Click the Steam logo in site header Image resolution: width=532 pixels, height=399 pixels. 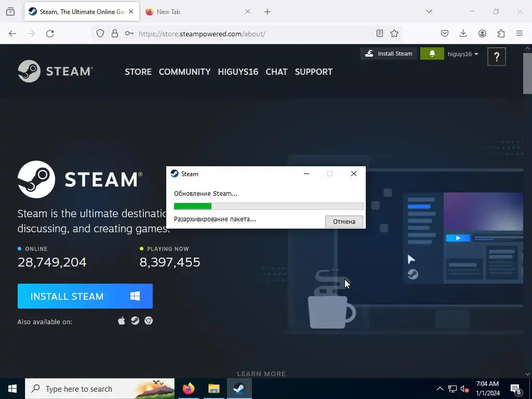[55, 71]
